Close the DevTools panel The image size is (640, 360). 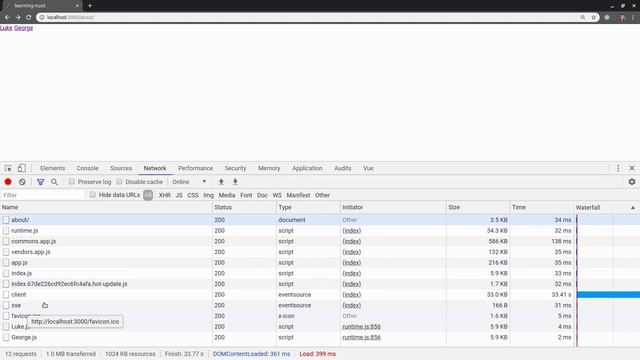click(632, 168)
